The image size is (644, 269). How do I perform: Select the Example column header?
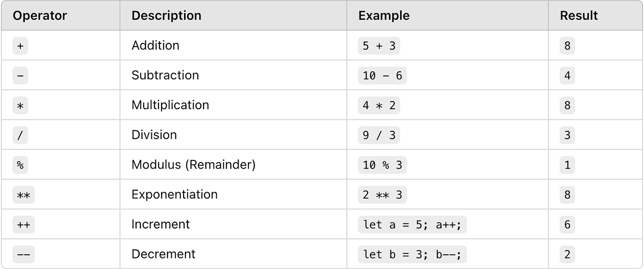point(384,16)
